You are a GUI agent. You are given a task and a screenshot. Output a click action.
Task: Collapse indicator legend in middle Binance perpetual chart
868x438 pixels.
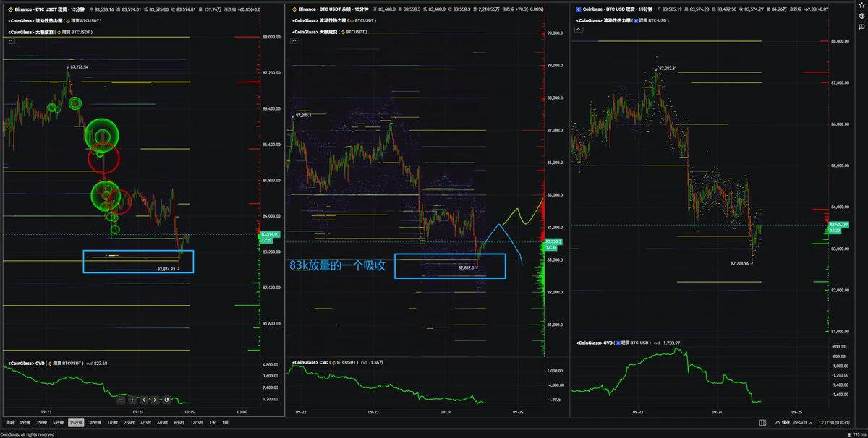tap(295, 41)
